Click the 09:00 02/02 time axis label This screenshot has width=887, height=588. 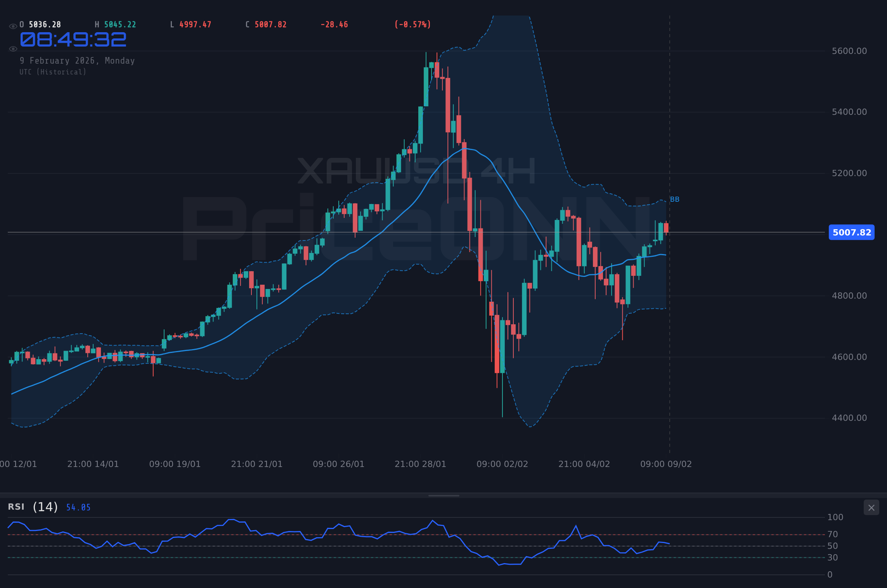click(502, 464)
